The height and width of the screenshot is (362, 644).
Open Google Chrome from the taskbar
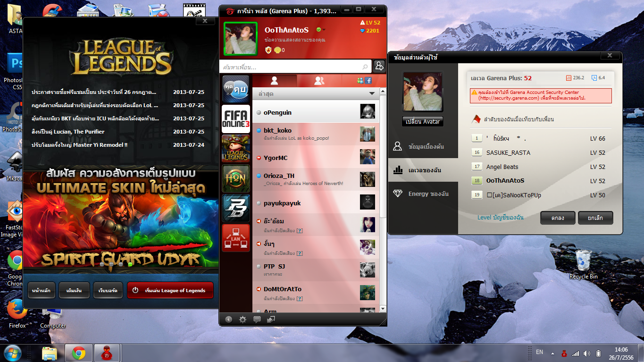(x=78, y=353)
